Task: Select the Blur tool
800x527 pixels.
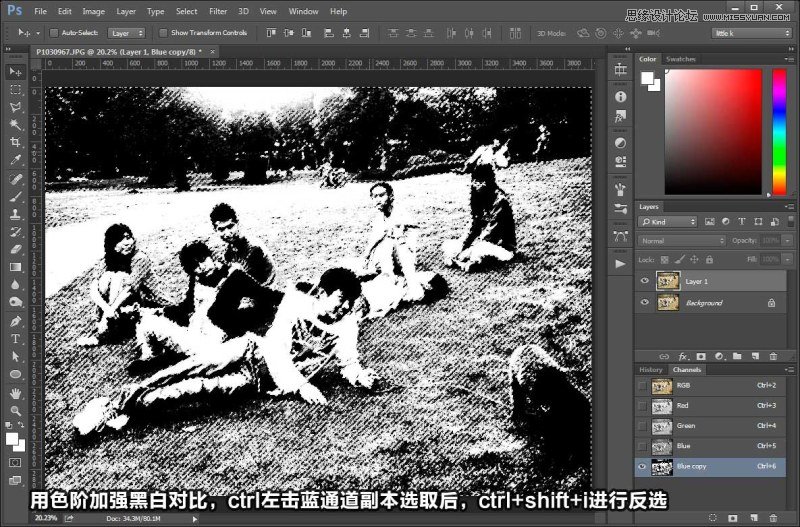Action: (x=15, y=285)
